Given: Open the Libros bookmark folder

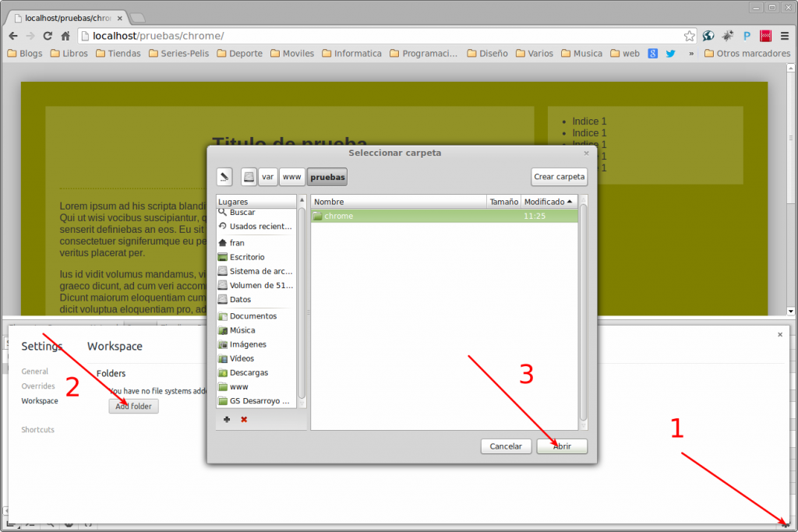Looking at the screenshot, I should pyautogui.click(x=69, y=53).
